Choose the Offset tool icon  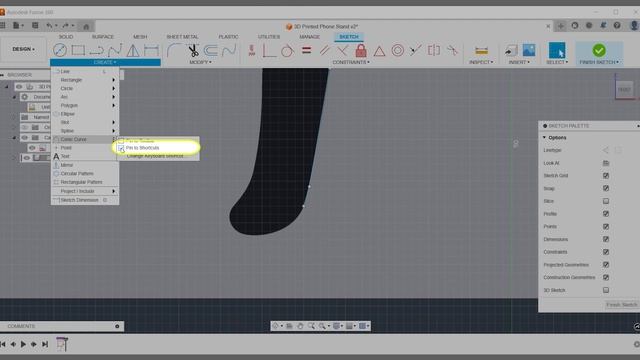[211, 50]
